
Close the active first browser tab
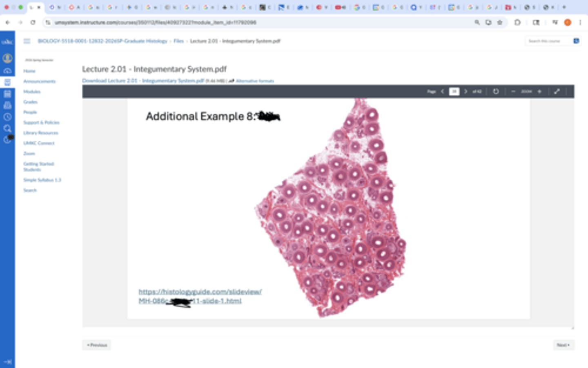[39, 7]
